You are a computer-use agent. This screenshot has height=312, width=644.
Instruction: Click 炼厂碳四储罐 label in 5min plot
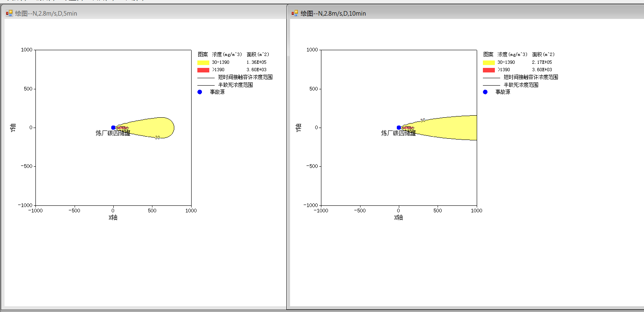click(113, 133)
